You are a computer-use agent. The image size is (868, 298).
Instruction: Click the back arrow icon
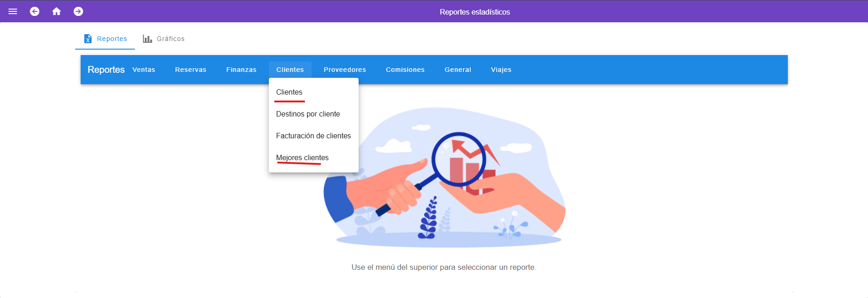pos(35,11)
